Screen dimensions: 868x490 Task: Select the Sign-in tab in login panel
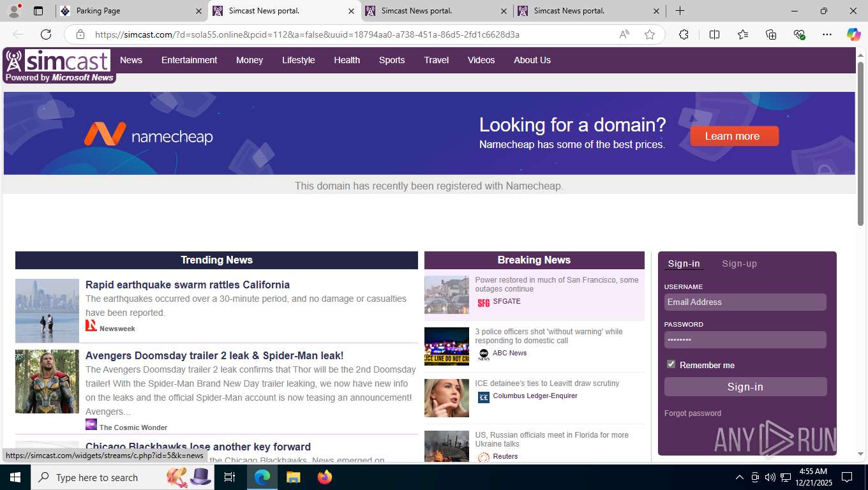pyautogui.click(x=684, y=264)
